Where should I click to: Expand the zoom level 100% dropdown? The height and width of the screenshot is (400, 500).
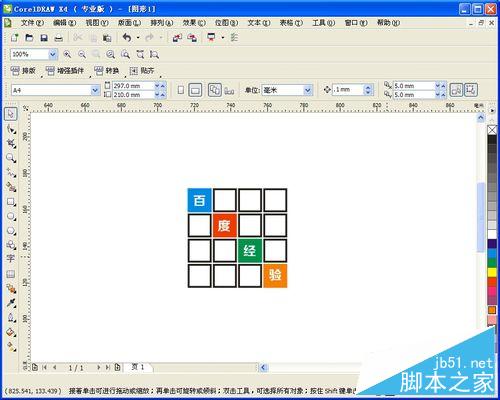tap(53, 54)
